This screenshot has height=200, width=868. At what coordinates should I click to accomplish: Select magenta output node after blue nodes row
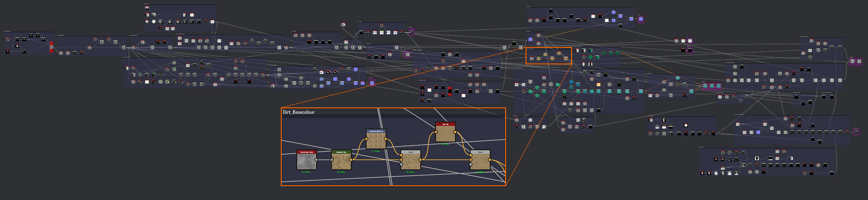(372, 83)
